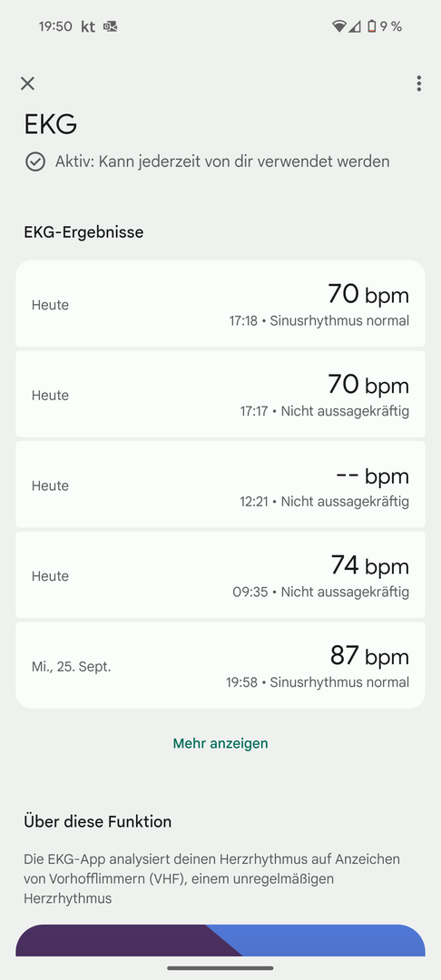
Task: Tap the mobile signal strength icon
Action: [x=355, y=26]
